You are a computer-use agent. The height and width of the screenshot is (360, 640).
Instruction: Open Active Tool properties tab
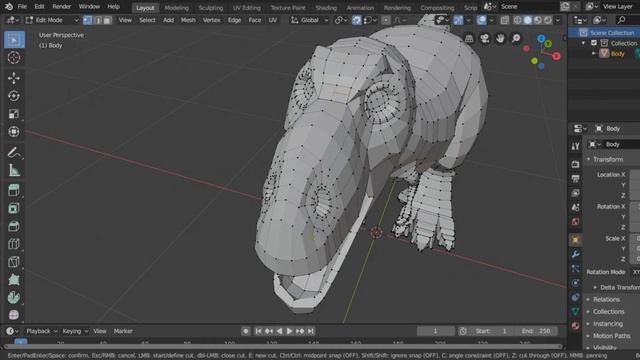coord(576,146)
